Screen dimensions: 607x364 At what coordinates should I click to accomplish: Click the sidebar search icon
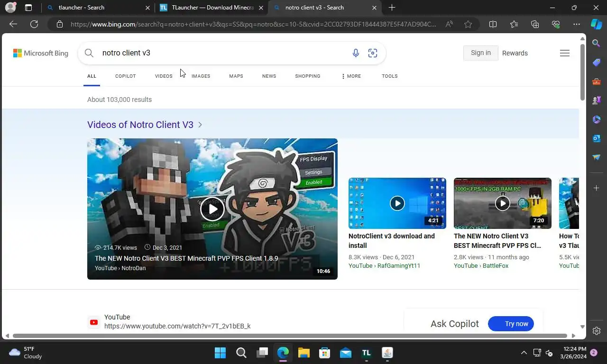click(x=597, y=44)
